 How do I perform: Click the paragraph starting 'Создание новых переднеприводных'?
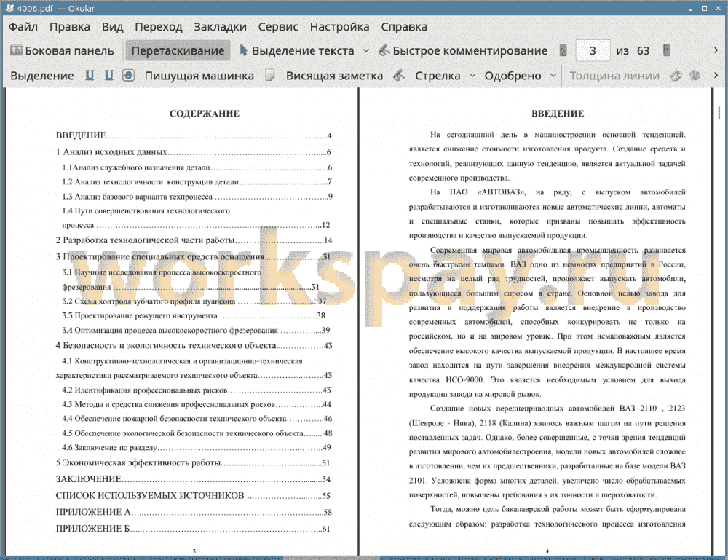547,451
